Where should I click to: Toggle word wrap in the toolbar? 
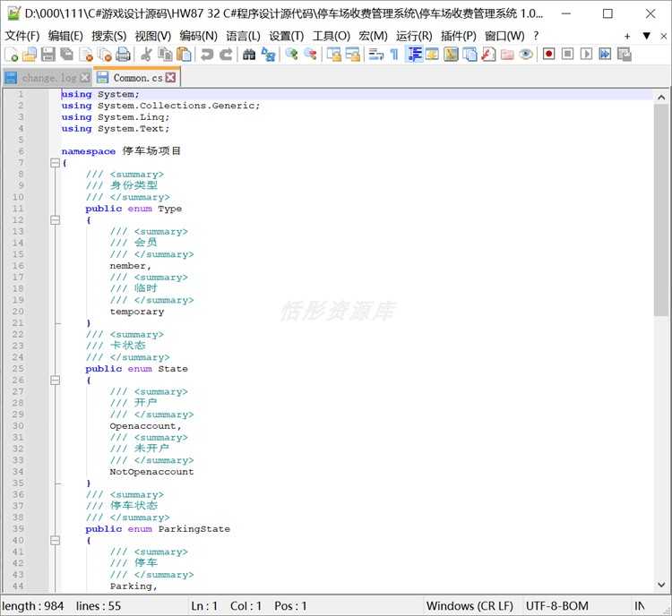click(375, 55)
